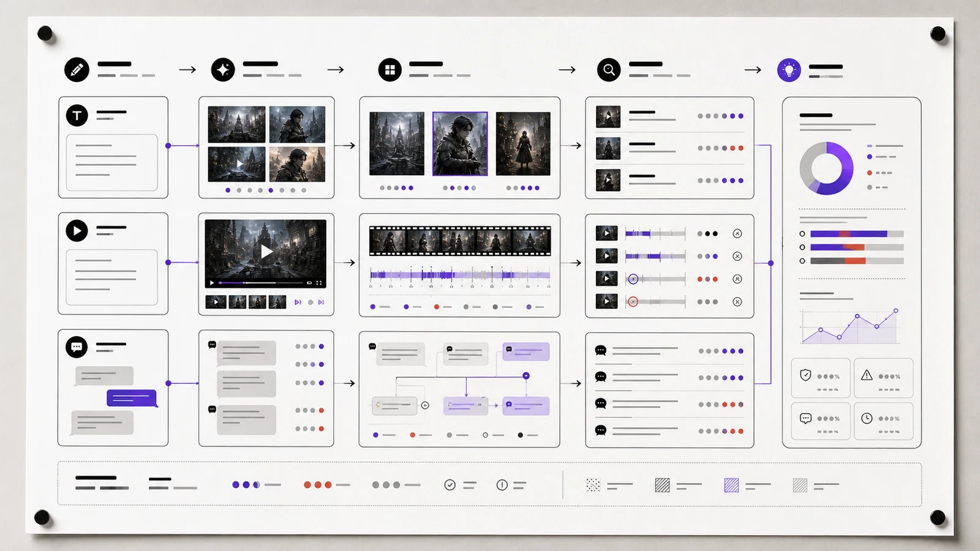The image size is (980, 551).
Task: Play the large city video preview
Action: point(266,252)
